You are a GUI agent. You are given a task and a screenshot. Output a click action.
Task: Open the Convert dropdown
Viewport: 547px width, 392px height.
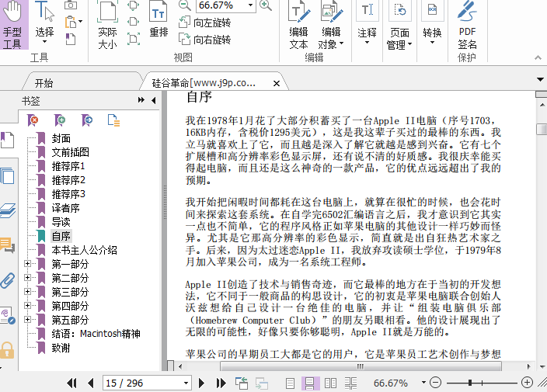click(432, 23)
